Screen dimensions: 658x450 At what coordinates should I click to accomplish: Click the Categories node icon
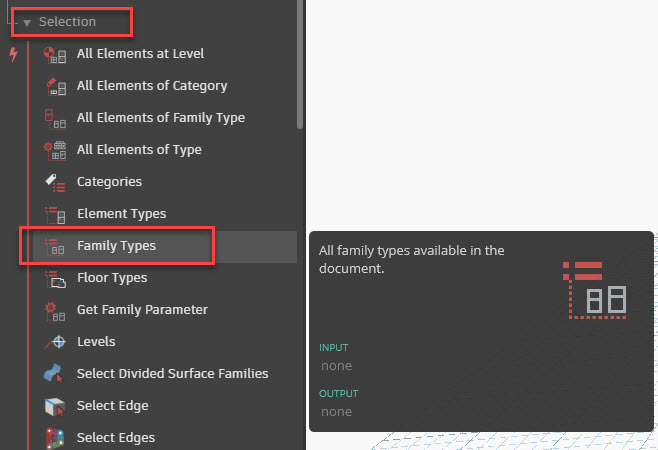55,183
